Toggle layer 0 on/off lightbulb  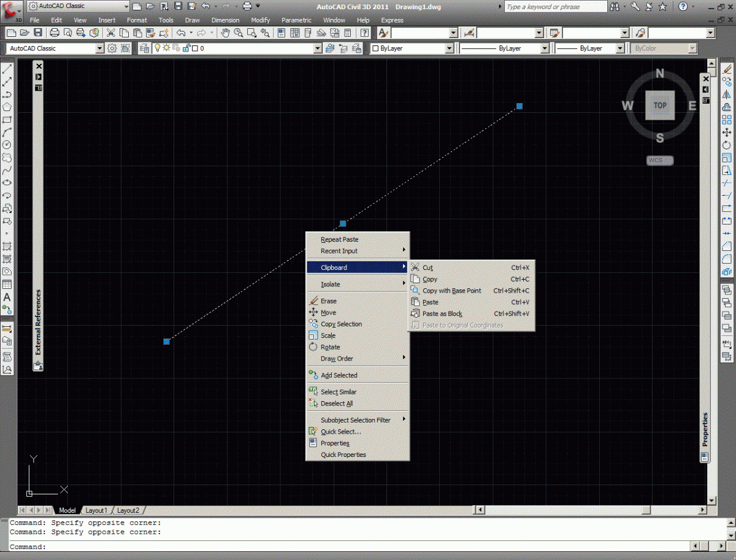(x=157, y=48)
